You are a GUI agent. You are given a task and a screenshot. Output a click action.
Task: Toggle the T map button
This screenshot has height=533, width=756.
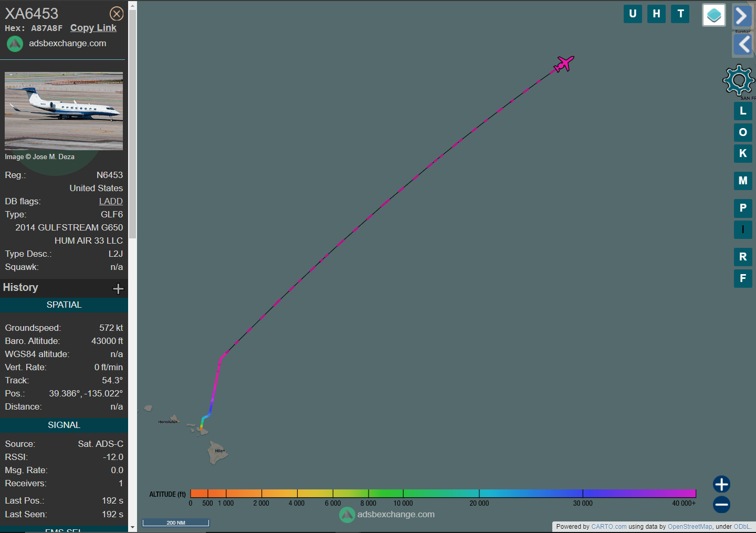(x=680, y=14)
